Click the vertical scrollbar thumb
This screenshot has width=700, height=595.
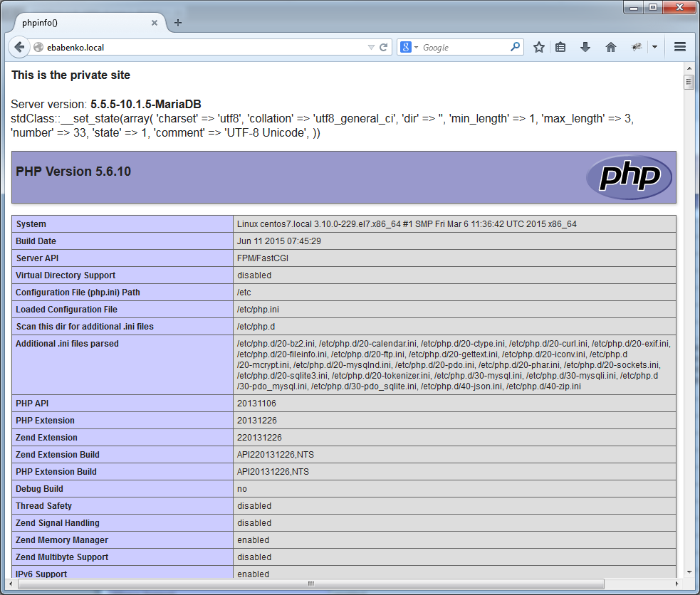click(689, 82)
